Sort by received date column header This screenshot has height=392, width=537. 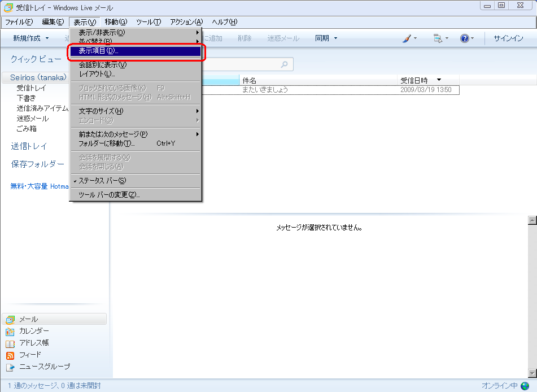pyautogui.click(x=414, y=80)
